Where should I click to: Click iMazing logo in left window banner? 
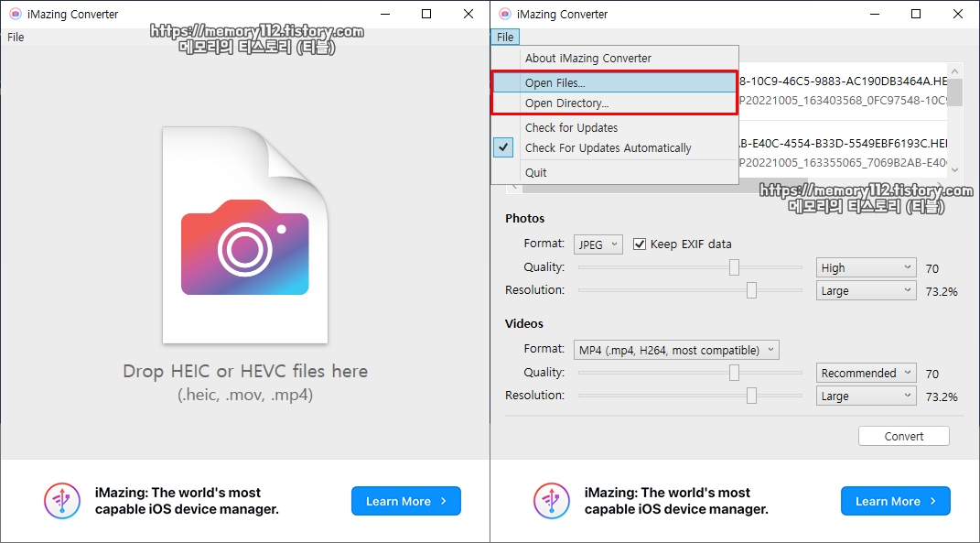coord(62,501)
